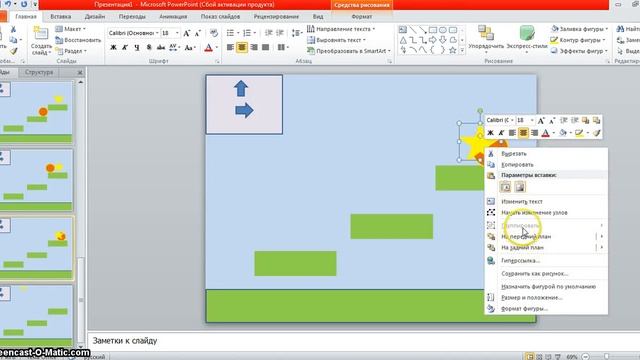The image size is (640, 360).
Task: Toggle underline (Ч) in the ribbon
Action: pos(137,47)
